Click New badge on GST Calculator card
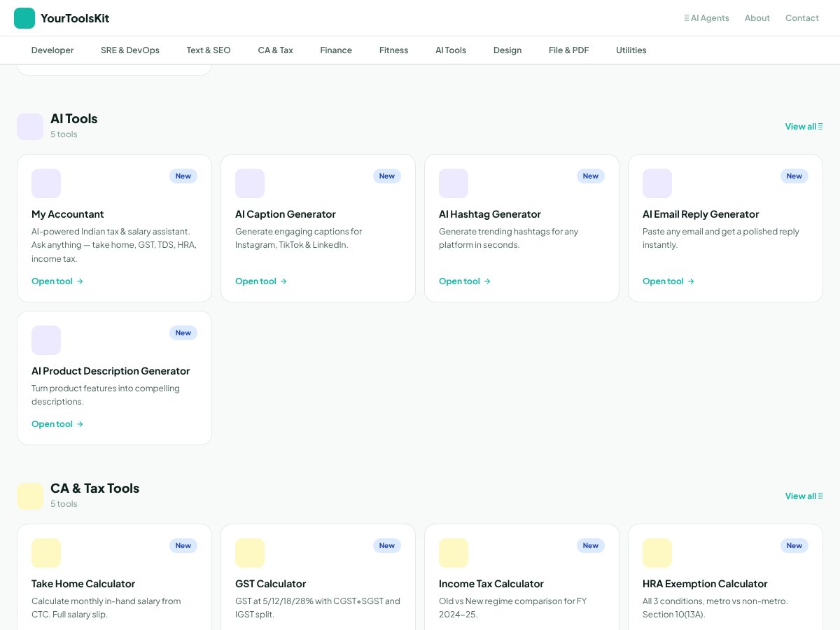Image resolution: width=840 pixels, height=630 pixels. [387, 546]
